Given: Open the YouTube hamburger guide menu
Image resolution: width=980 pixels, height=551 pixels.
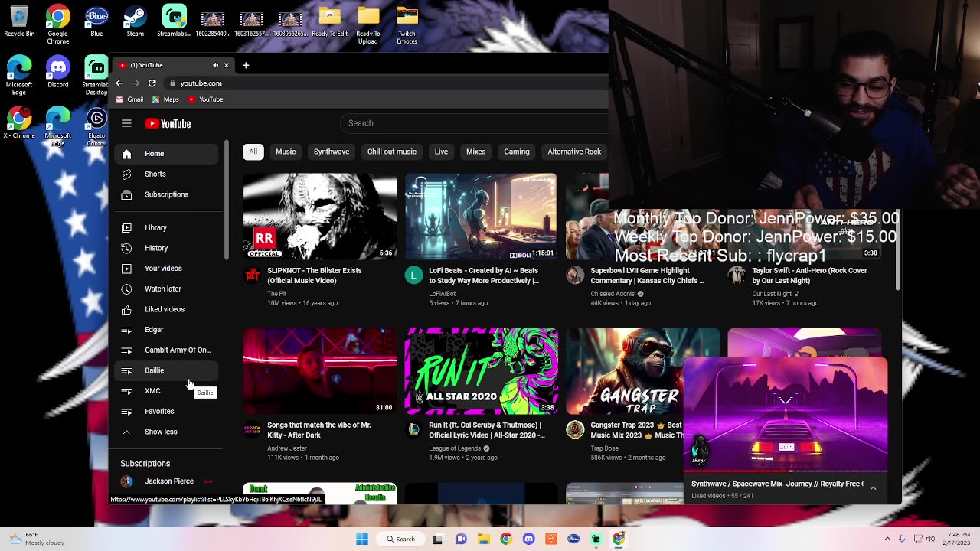Looking at the screenshot, I should pos(126,123).
